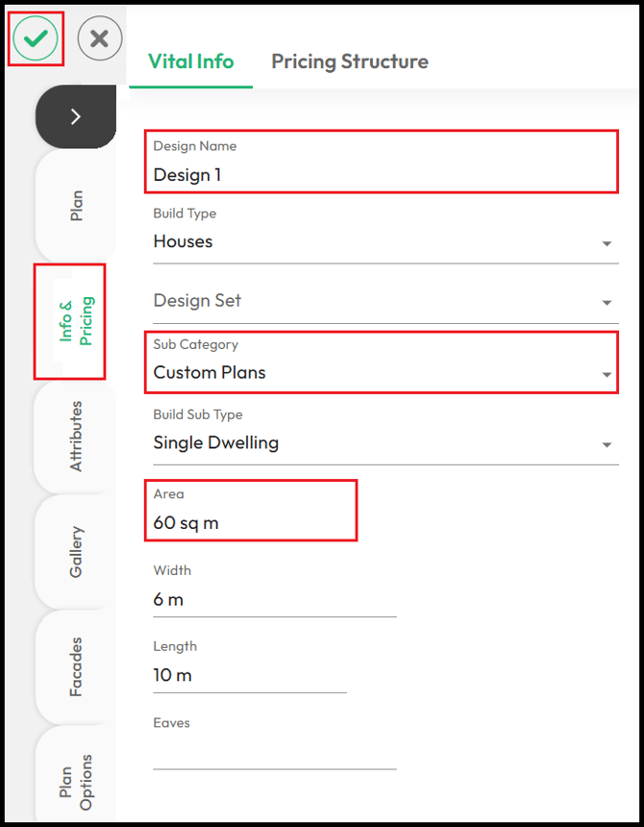Open the Build Type dropdown arrow
644x827 pixels.
point(607,243)
